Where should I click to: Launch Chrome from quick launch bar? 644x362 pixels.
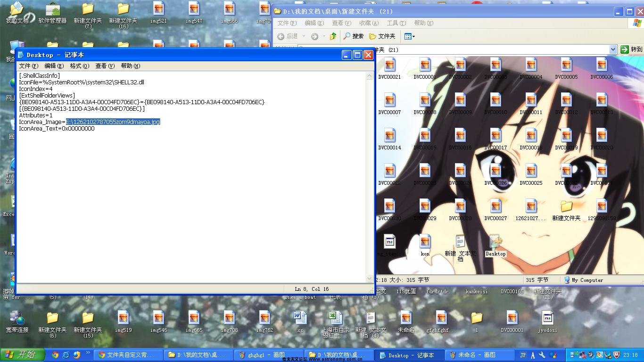(x=55, y=355)
